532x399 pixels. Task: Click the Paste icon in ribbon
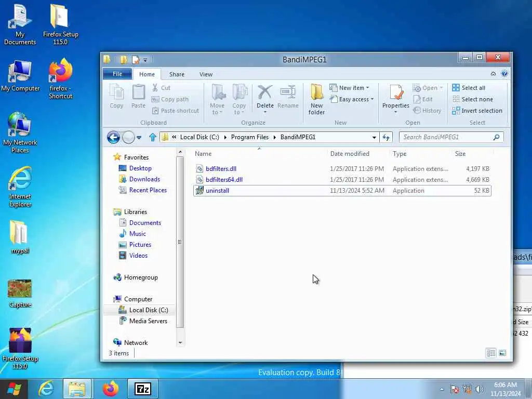click(138, 97)
